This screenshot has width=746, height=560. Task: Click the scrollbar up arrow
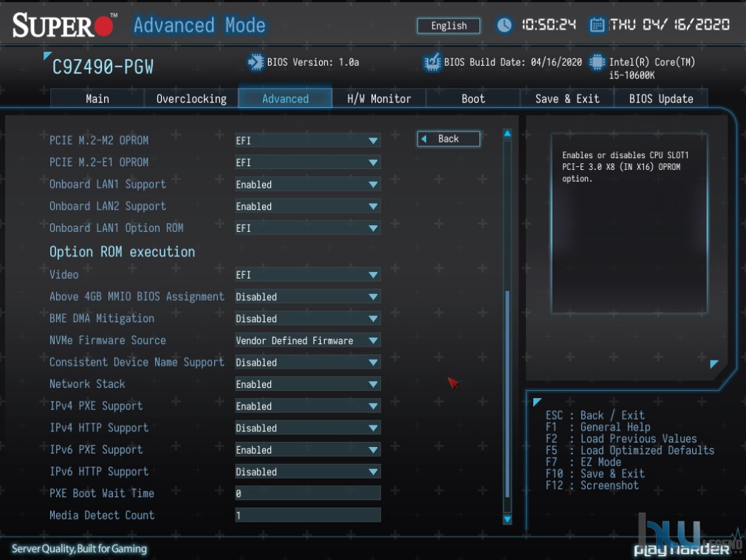pyautogui.click(x=507, y=134)
